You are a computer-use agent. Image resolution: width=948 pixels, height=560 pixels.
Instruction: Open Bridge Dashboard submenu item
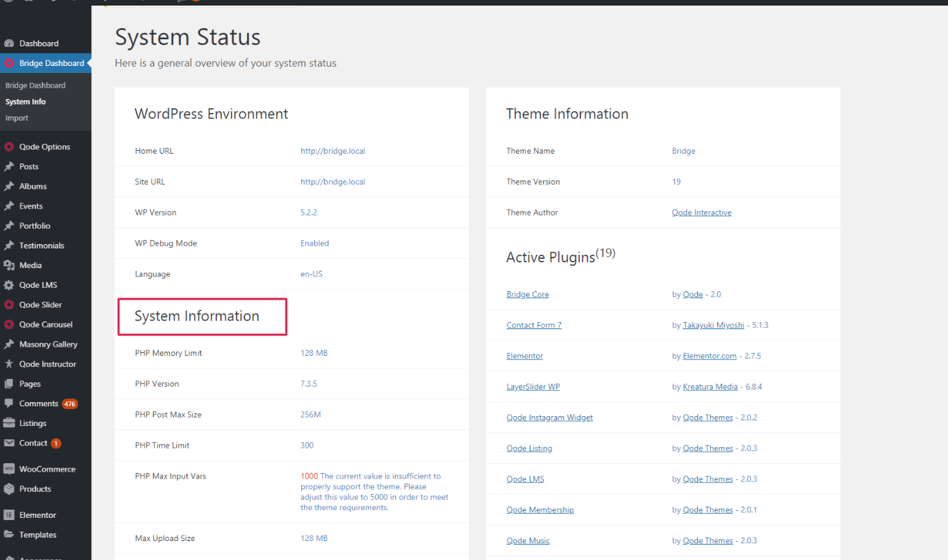pyautogui.click(x=35, y=85)
